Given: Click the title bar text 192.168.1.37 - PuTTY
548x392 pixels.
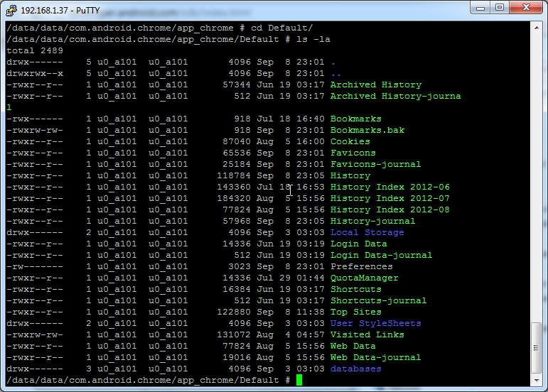Looking at the screenshot, I should click(x=60, y=11).
